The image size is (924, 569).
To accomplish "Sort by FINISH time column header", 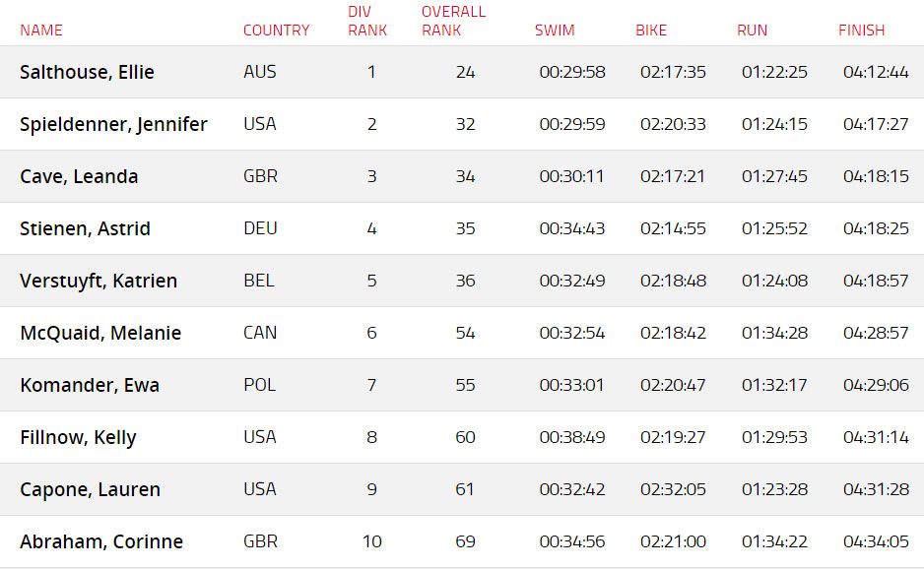I will [x=861, y=31].
